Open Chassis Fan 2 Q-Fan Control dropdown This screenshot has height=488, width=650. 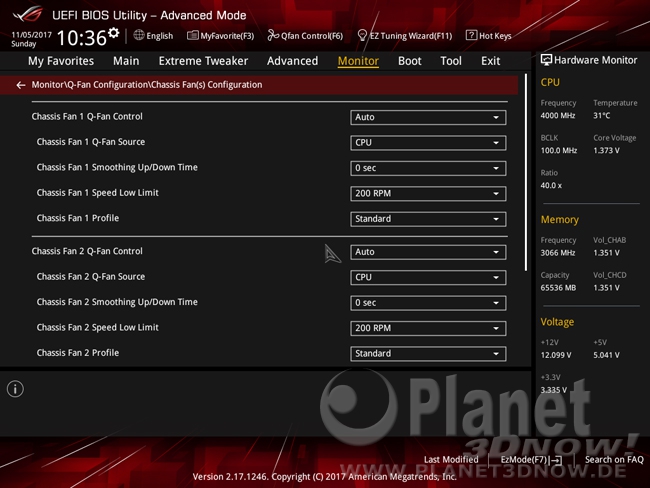click(x=428, y=252)
